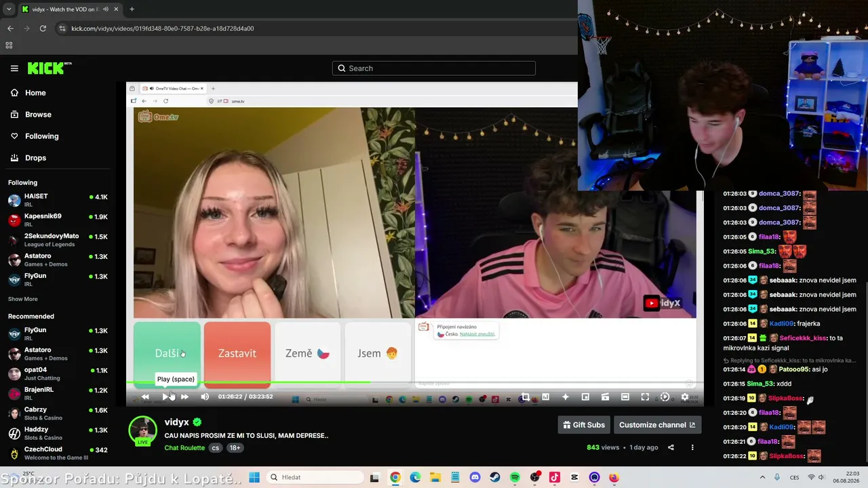Go back in the browser
868x488 pixels.
click(10, 28)
